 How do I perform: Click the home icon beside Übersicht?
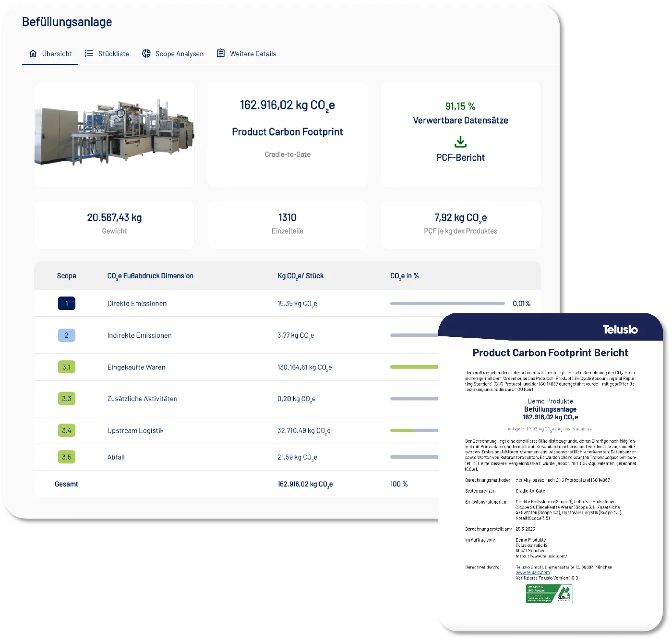(33, 53)
